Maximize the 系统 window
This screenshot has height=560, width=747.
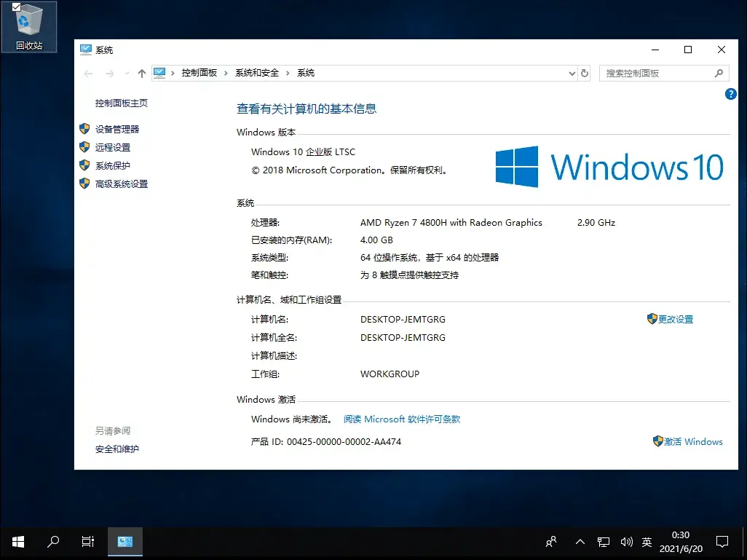pos(688,50)
